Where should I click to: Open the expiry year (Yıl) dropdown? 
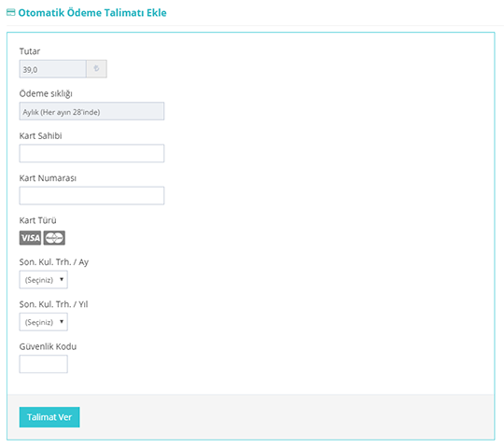[43, 322]
